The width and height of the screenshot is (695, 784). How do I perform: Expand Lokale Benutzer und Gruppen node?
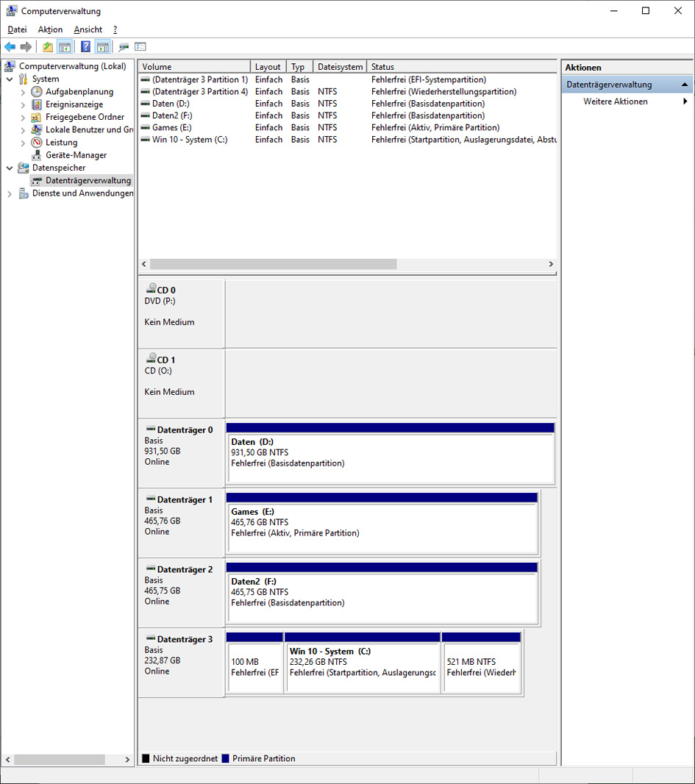(x=23, y=130)
